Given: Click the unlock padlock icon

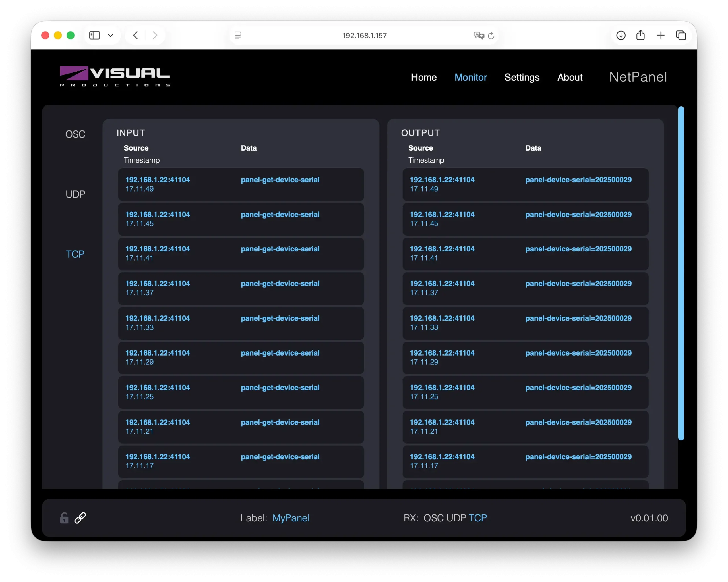Looking at the screenshot, I should coord(64,518).
